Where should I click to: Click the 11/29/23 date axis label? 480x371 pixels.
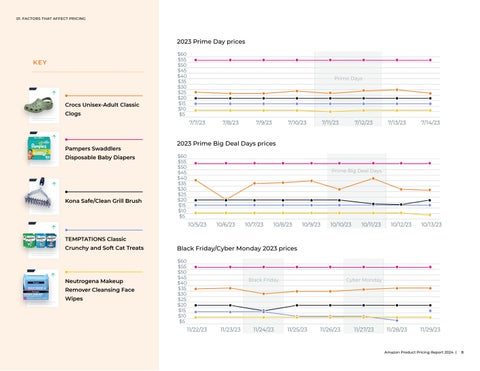(430, 330)
